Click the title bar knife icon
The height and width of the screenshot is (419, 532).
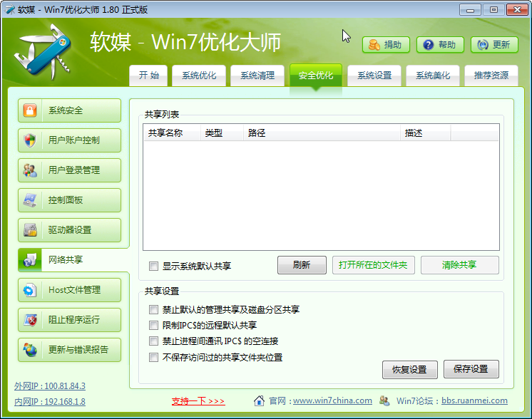(x=10, y=9)
